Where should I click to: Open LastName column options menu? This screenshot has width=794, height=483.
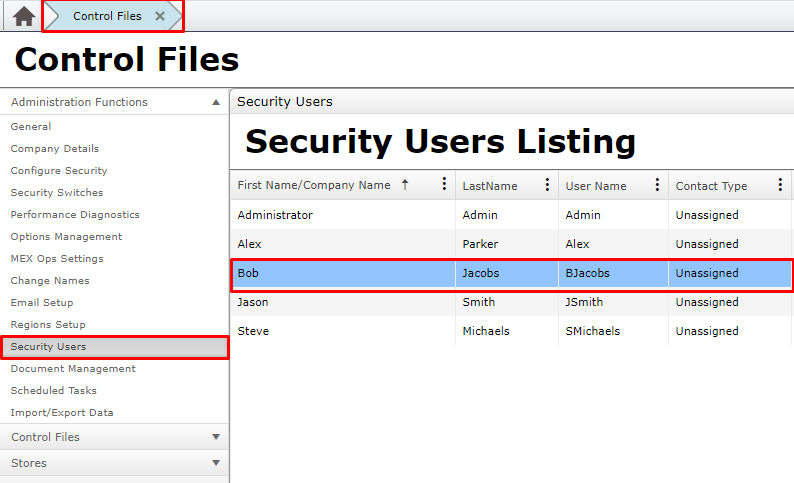pos(547,185)
